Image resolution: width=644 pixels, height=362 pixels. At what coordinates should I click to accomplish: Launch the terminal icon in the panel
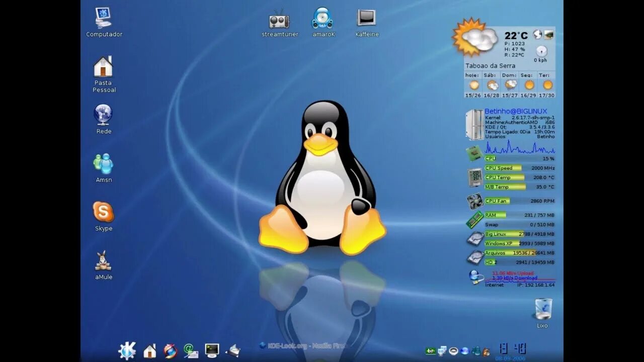point(212,350)
